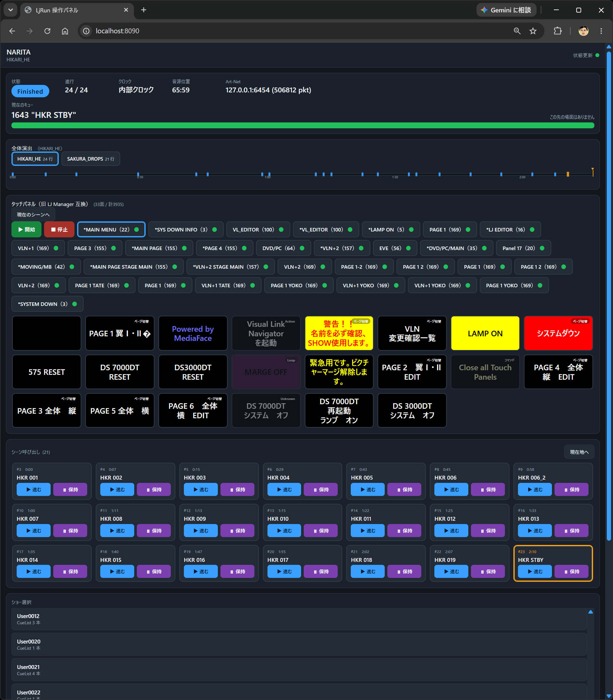
Task: Switch to the SAKURA_DROPS 21行 tab
Action: pos(91,159)
